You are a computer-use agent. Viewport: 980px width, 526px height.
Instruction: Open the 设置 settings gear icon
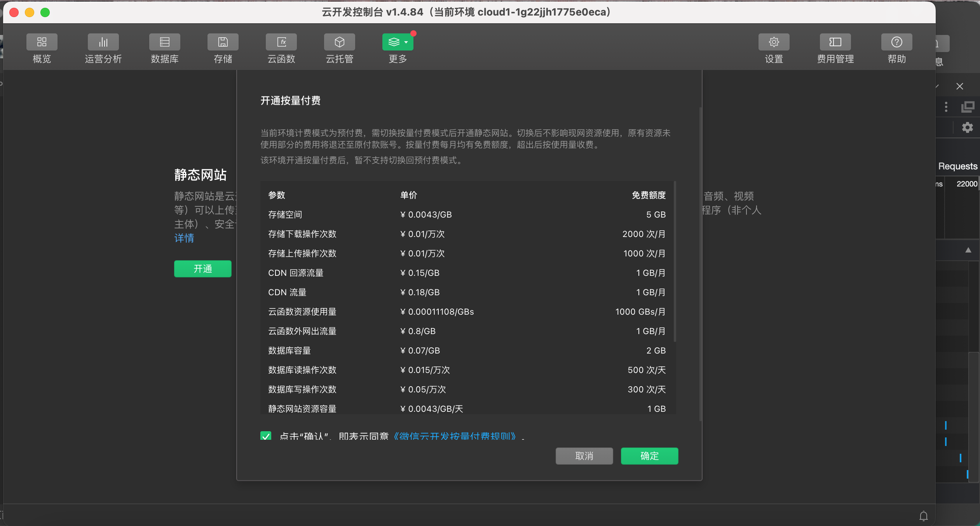pos(774,42)
